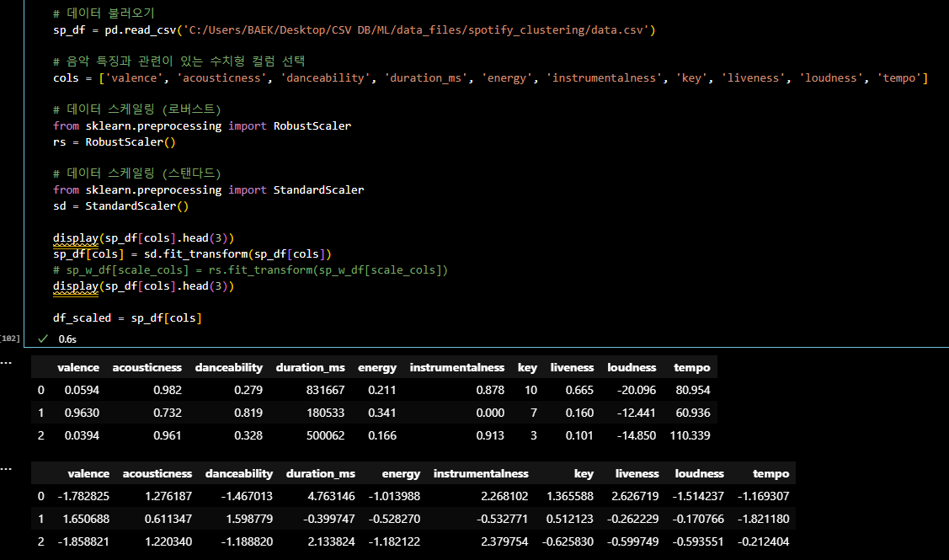Click the '# 데이터 스케일링 (로버스트)' comment
This screenshot has width=949, height=560.
tap(137, 109)
